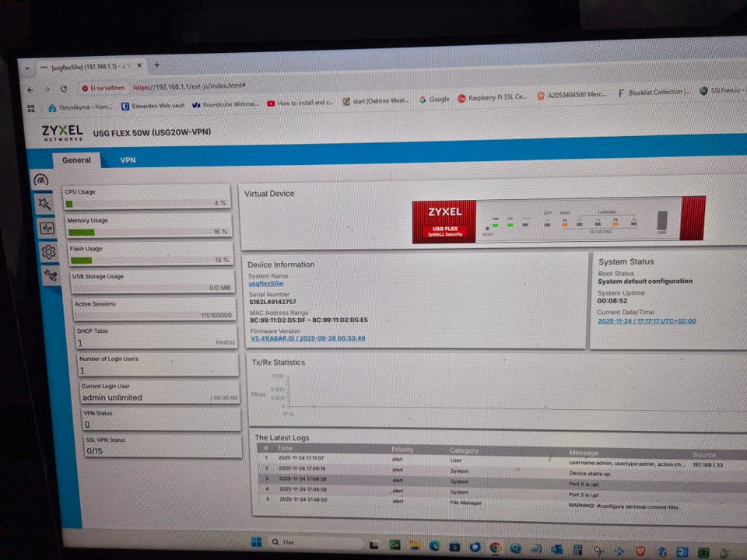This screenshot has height=560, width=747.
Task: Open the Roundcube Webmail bookmark
Action: (226, 104)
